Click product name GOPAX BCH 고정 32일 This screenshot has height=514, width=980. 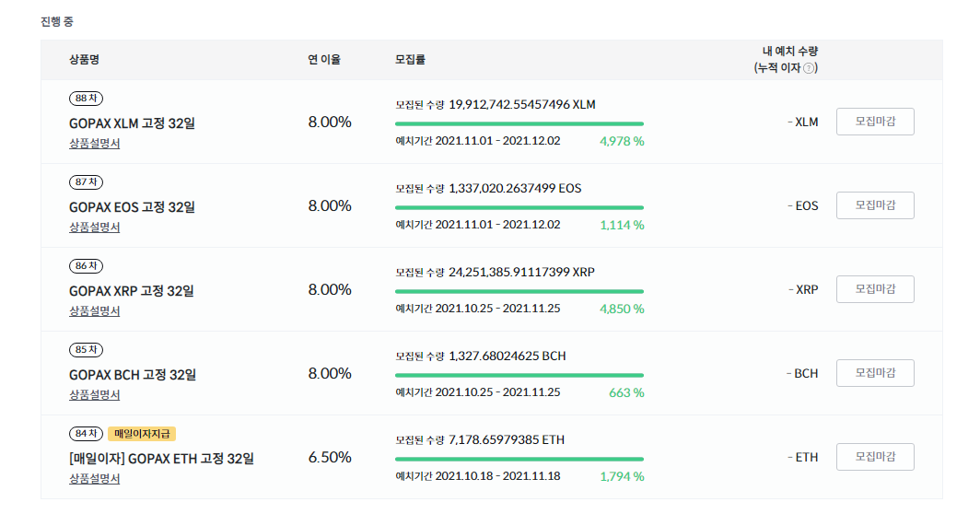coord(133,375)
